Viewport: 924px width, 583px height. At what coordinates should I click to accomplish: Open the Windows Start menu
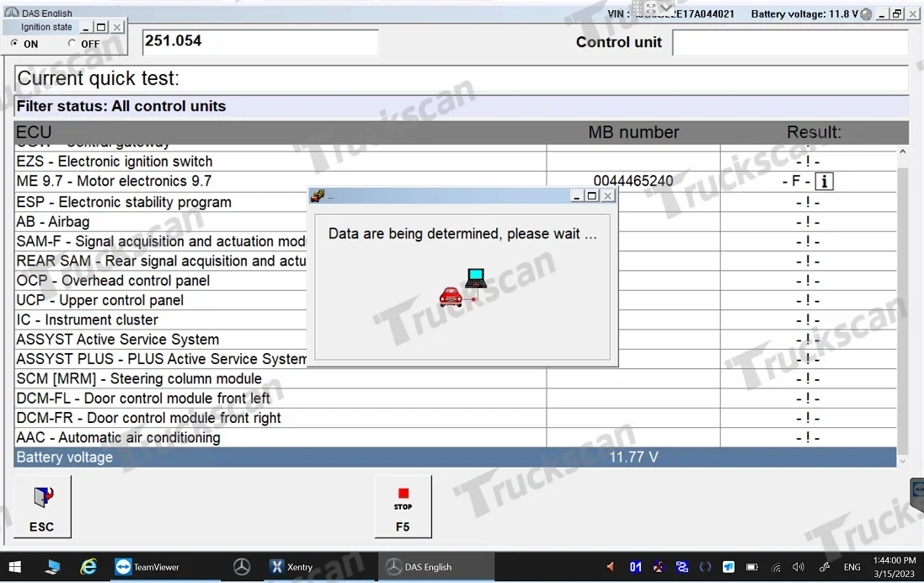coord(15,567)
